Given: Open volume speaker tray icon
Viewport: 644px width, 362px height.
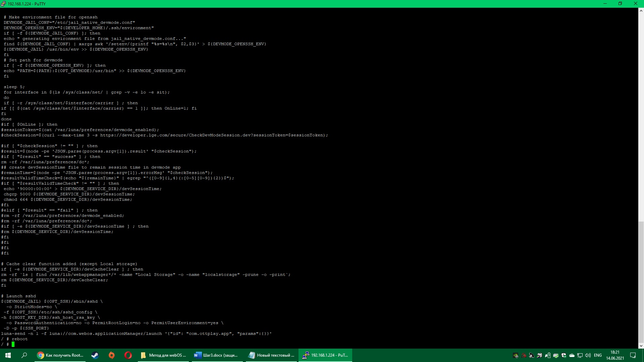Looking at the screenshot, I should [588, 355].
